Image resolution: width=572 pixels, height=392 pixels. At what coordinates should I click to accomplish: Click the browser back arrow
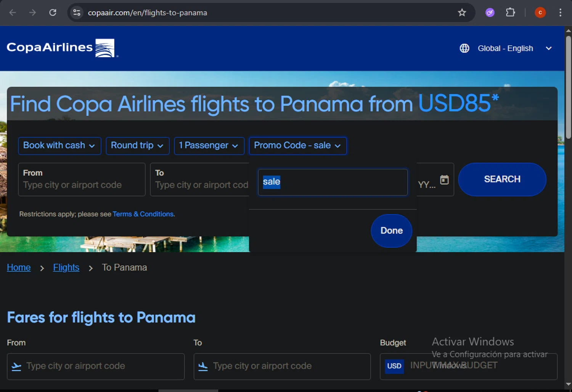pyautogui.click(x=13, y=13)
